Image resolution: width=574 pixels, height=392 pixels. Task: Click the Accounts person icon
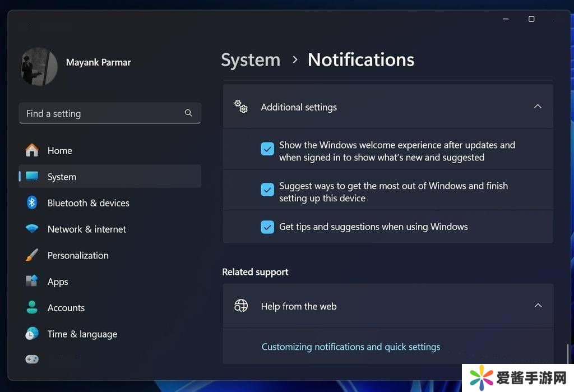click(x=32, y=307)
